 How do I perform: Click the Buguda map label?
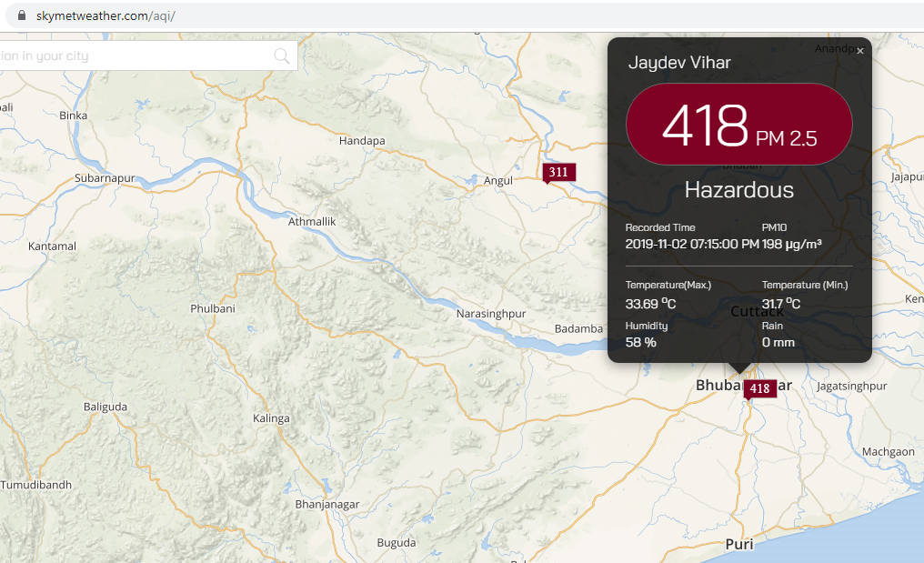(396, 543)
